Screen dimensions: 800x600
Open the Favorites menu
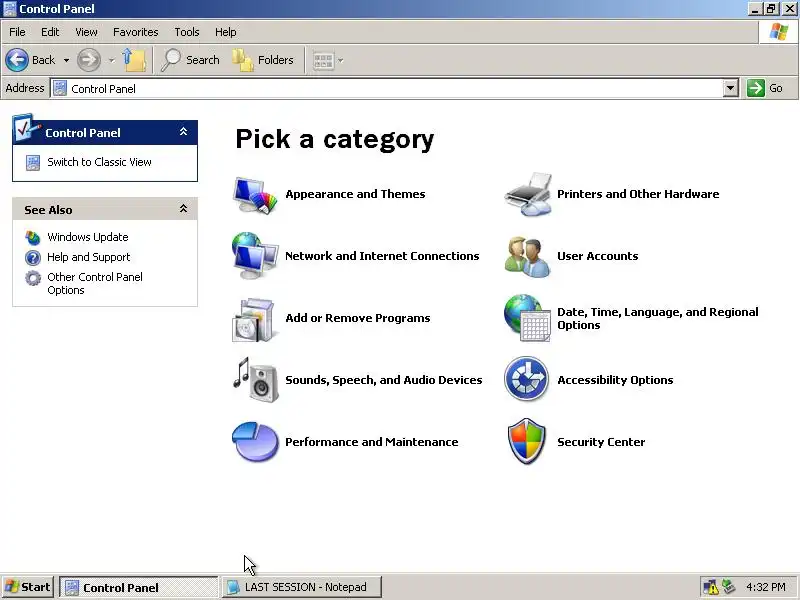(x=136, y=32)
